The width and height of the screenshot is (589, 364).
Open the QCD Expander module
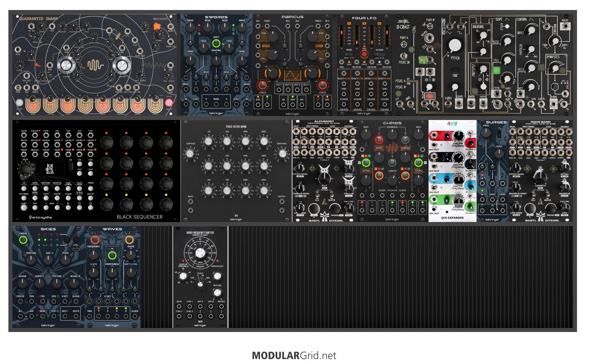click(453, 171)
